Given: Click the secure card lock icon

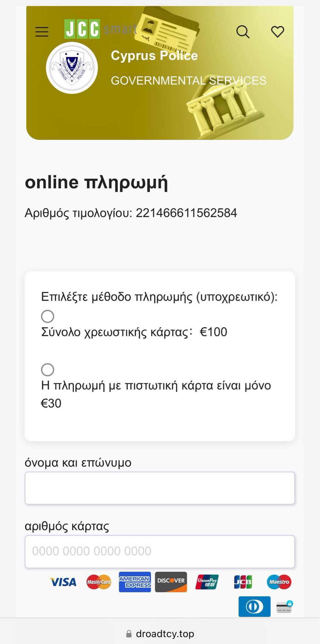Looking at the screenshot, I should point(284,607).
